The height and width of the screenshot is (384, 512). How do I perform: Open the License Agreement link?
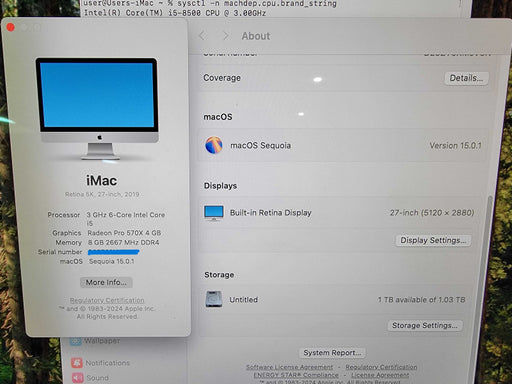tap(380, 375)
